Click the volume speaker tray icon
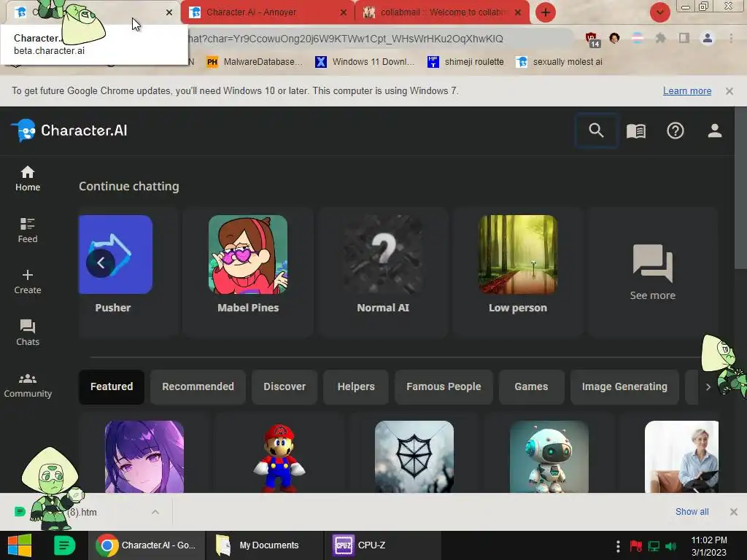The width and height of the screenshot is (747, 560). (671, 545)
